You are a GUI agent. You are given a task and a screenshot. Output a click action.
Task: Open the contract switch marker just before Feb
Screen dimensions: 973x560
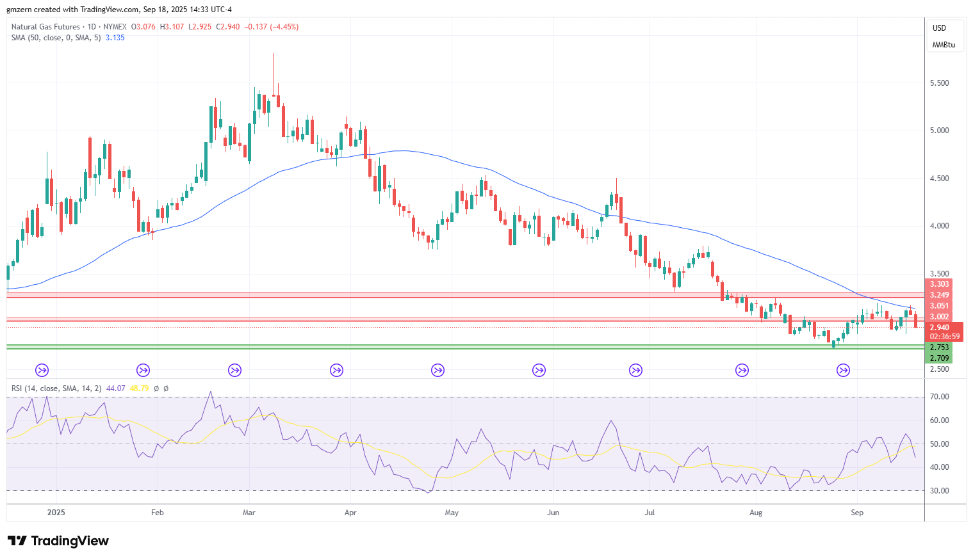[143, 370]
